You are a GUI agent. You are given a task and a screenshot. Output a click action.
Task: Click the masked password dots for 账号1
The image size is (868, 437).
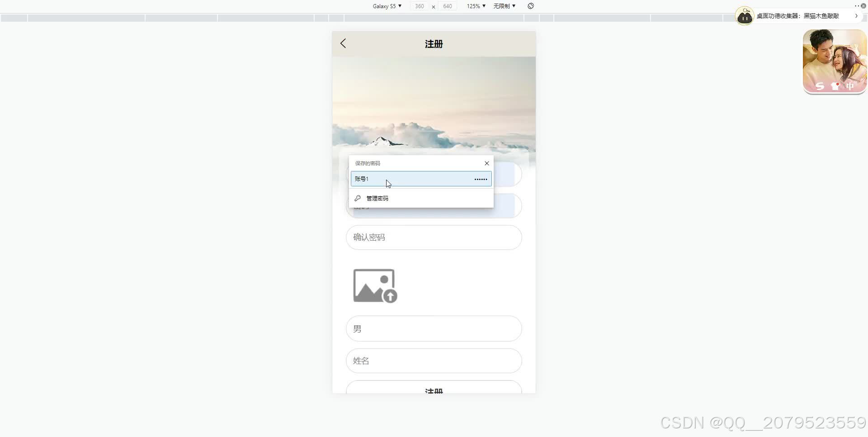tap(481, 179)
